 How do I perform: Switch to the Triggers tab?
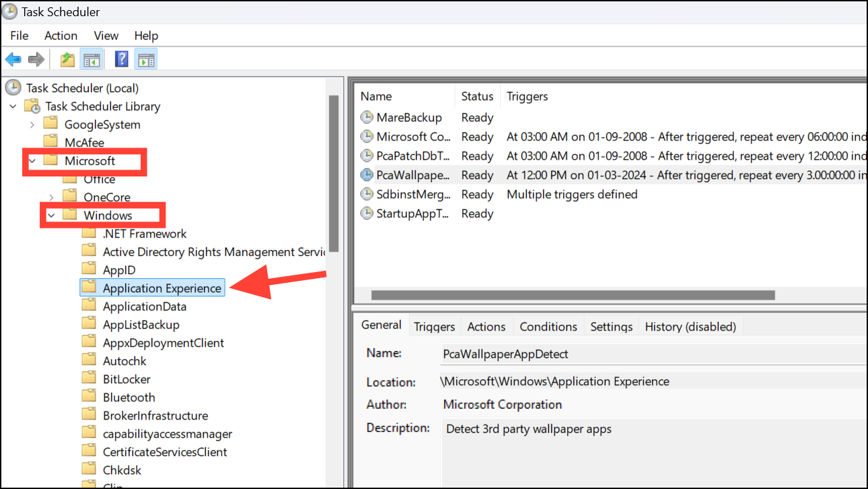[x=434, y=327]
